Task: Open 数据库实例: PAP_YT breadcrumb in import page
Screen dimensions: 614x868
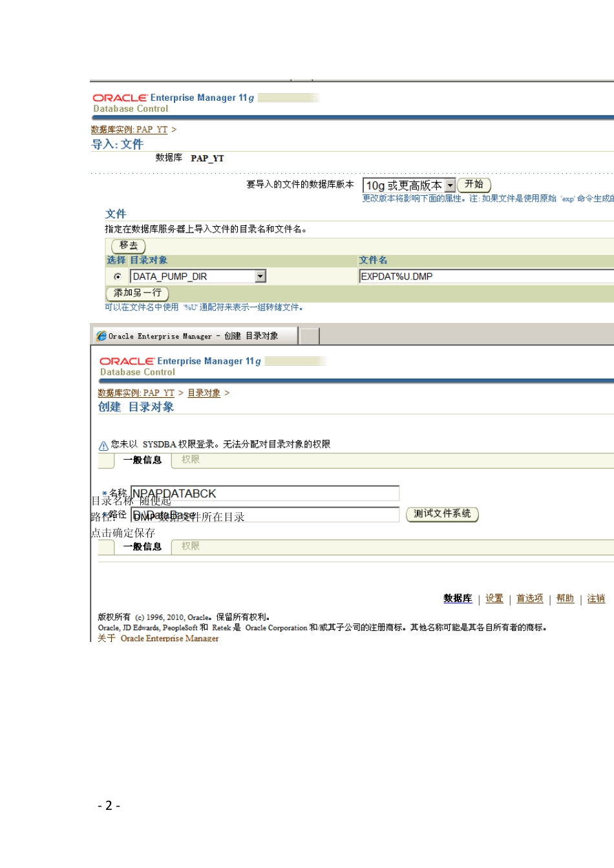Action: [129, 130]
